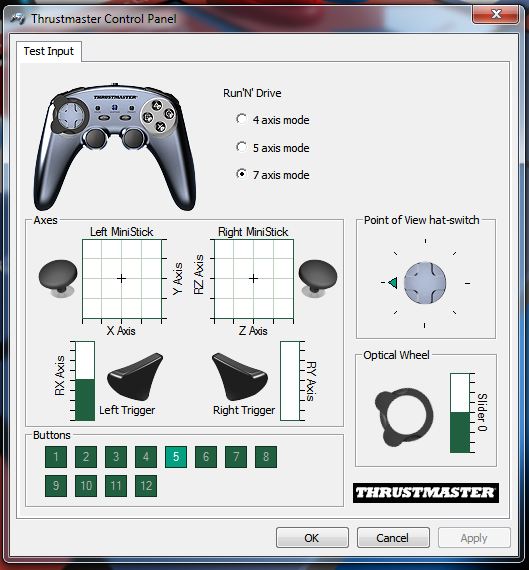Click button indicator 11

tap(116, 486)
